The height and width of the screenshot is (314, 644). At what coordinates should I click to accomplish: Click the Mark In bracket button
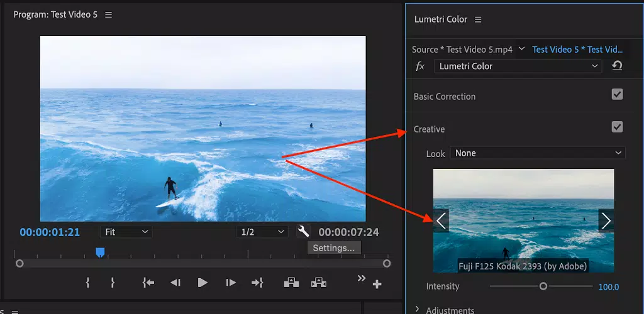[x=87, y=283]
